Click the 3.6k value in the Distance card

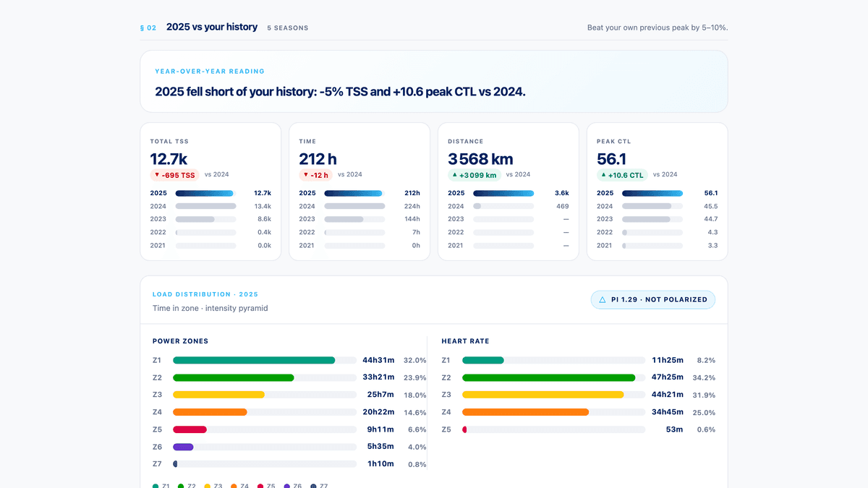tap(562, 193)
